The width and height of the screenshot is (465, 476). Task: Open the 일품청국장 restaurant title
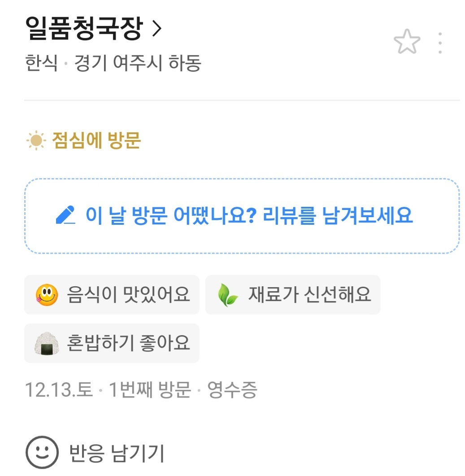coord(84,29)
